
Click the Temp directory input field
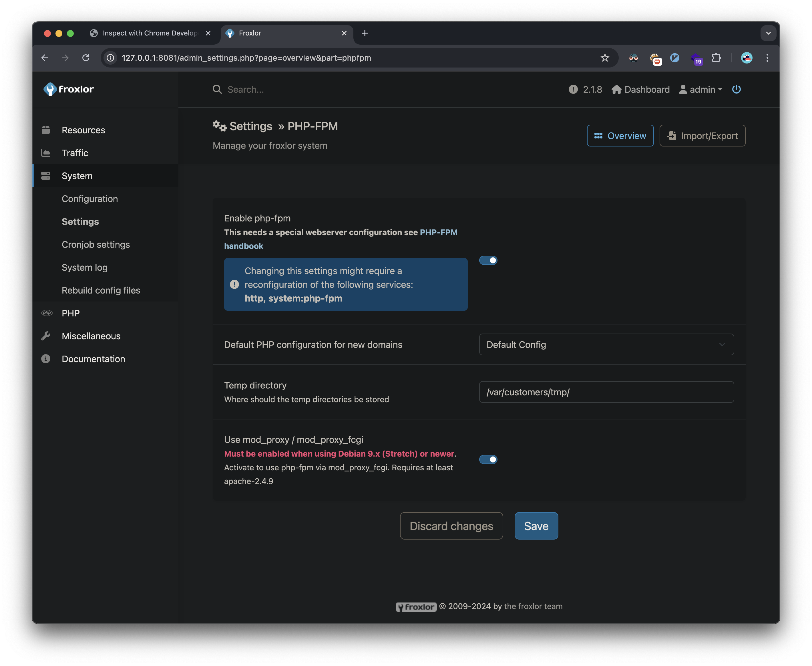[606, 392]
